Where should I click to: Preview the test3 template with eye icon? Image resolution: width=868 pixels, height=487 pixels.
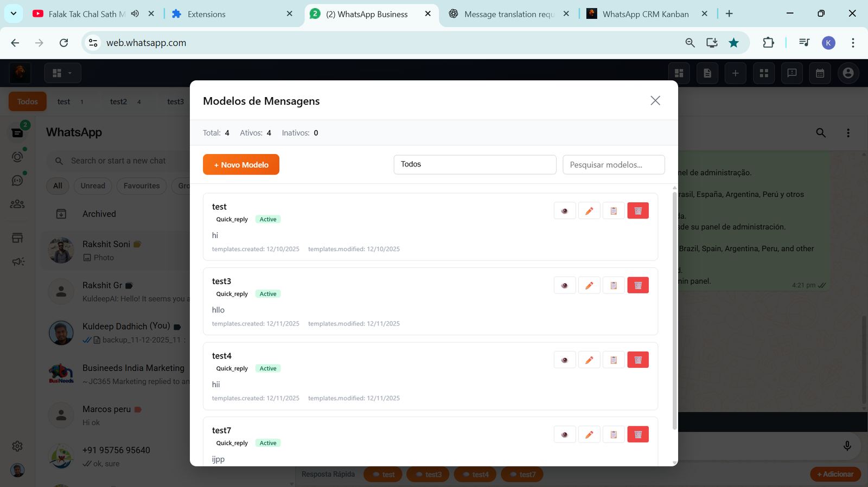pyautogui.click(x=565, y=285)
